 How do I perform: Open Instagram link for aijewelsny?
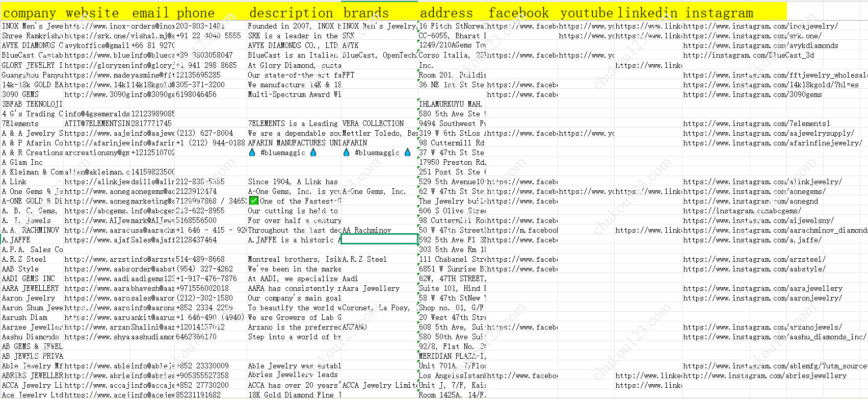pyautogui.click(x=758, y=220)
